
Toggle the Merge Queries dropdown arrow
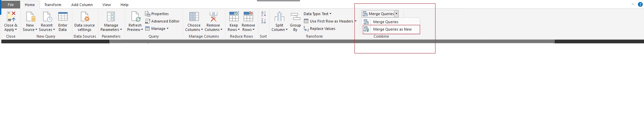tap(397, 14)
